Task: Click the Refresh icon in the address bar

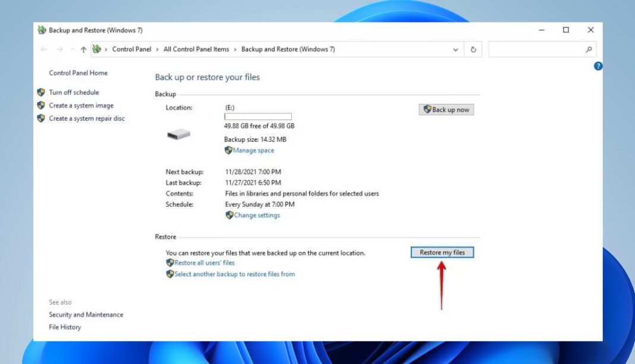Action: point(473,49)
